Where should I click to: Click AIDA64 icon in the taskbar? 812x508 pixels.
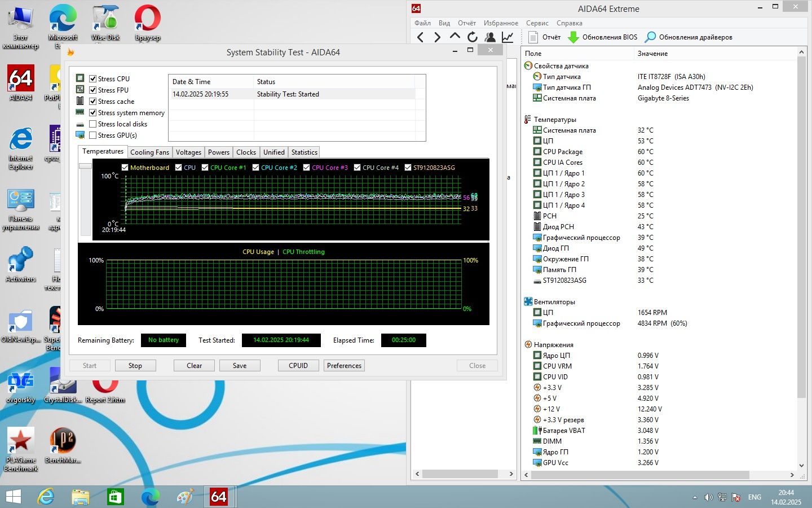(x=219, y=497)
